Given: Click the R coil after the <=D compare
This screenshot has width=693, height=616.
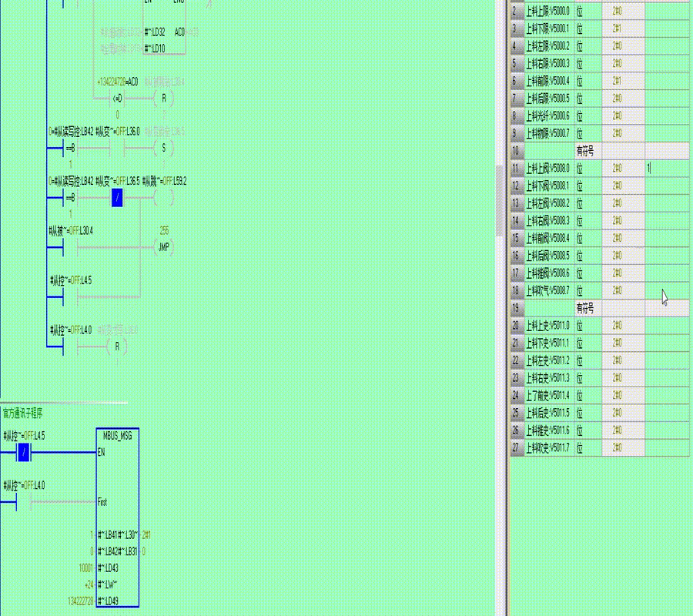Looking at the screenshot, I should 163,98.
